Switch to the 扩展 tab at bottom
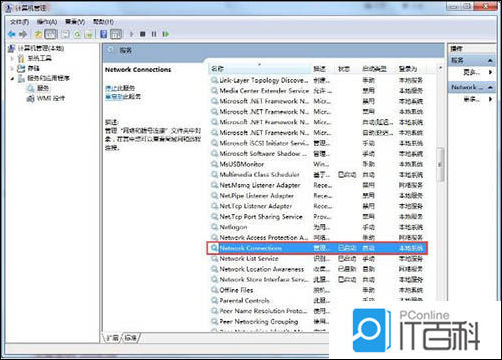Screen dimensions: 502x360 point(112,338)
